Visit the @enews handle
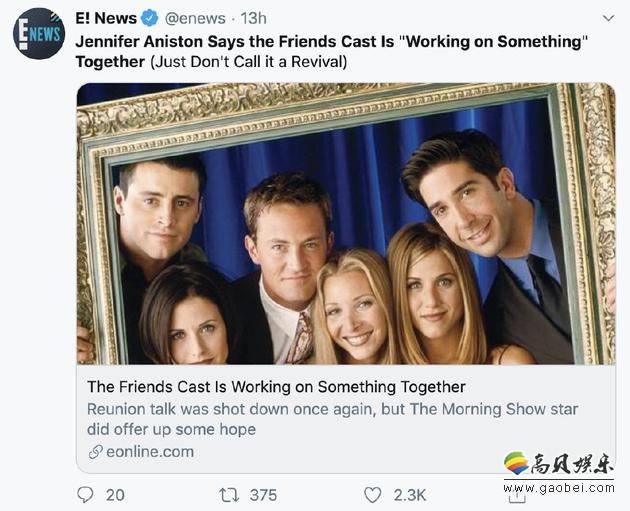 tap(197, 18)
